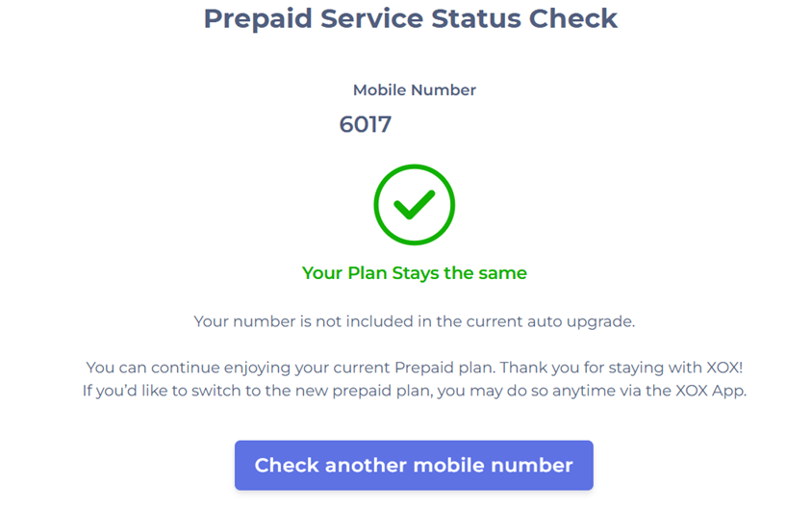Viewport: 812px width, 508px height.
Task: Click the sentence starting Your number is not included
Action: [x=414, y=321]
